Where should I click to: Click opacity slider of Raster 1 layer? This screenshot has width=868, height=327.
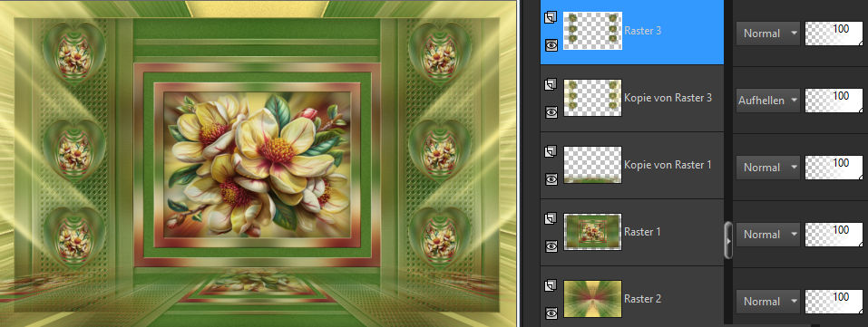[834, 235]
